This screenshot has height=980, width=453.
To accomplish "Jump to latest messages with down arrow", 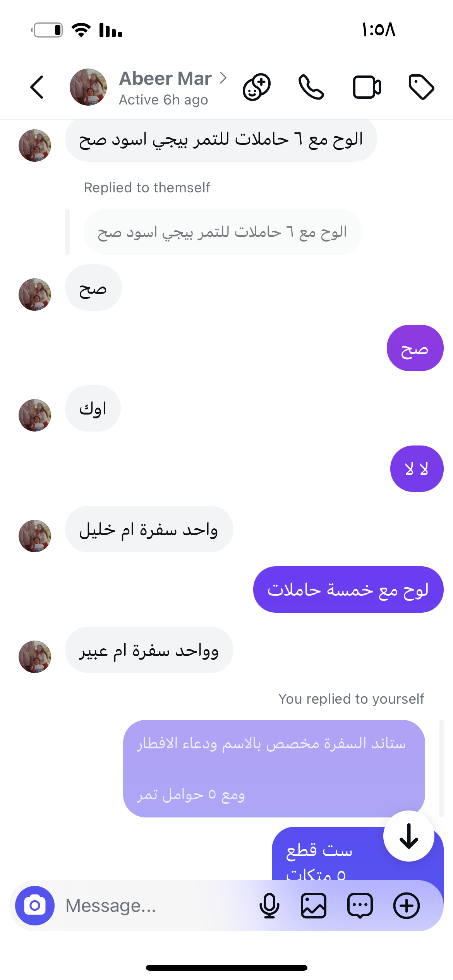I will [409, 836].
